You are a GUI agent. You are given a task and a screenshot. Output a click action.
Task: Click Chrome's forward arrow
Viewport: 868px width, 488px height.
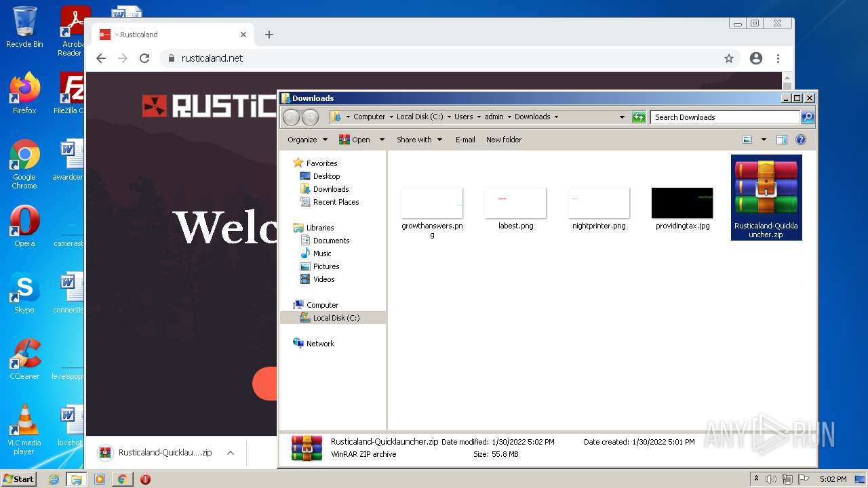click(123, 58)
